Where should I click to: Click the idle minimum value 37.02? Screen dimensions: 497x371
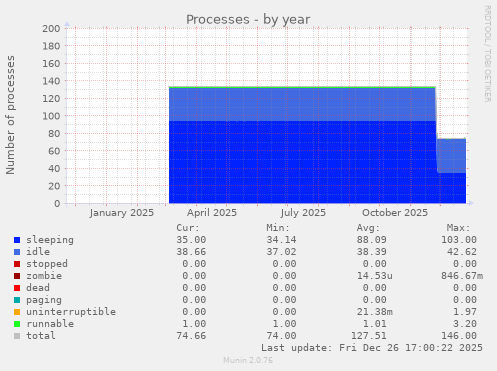click(281, 252)
